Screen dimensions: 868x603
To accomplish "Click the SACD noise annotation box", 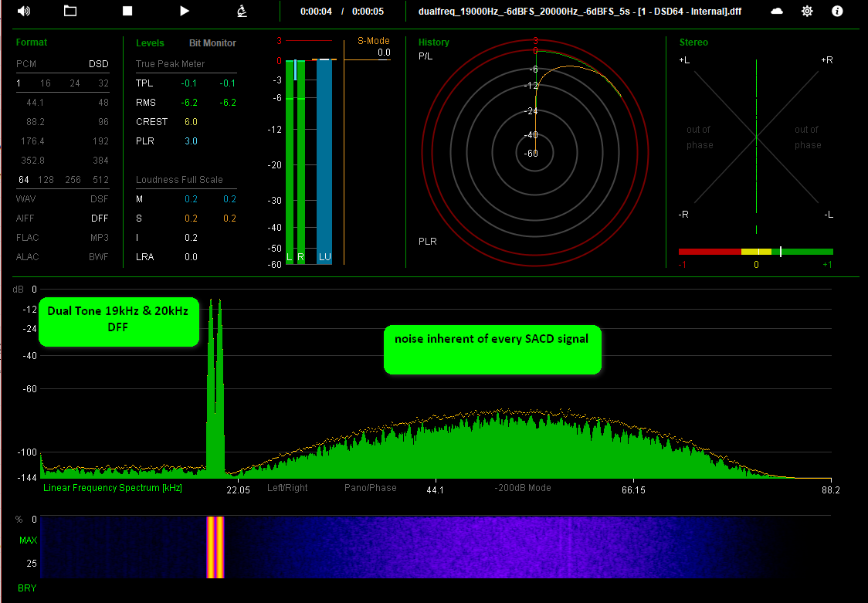I will (x=492, y=350).
